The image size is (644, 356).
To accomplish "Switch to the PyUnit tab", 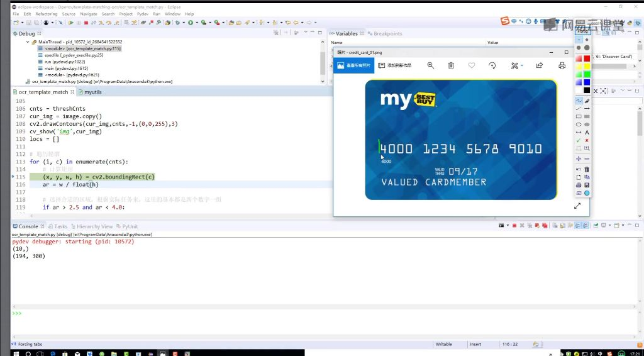I will (x=127, y=226).
